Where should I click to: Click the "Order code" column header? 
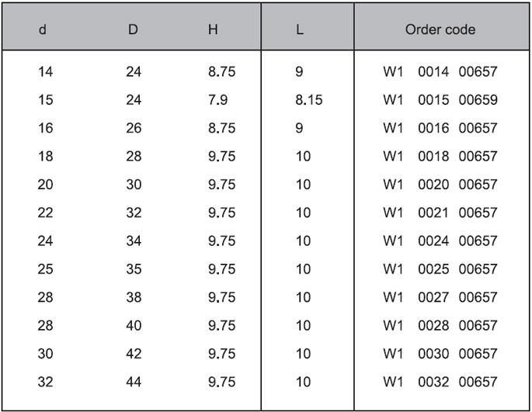click(x=440, y=29)
